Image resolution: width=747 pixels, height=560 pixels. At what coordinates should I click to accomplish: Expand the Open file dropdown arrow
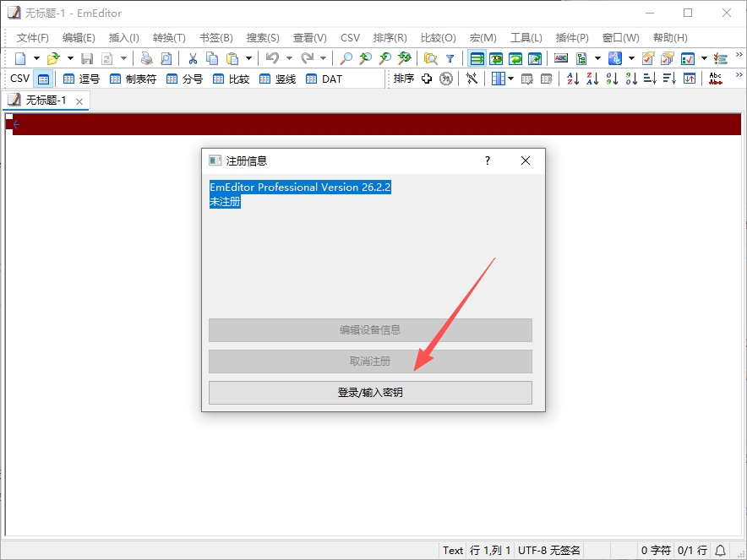[x=70, y=58]
